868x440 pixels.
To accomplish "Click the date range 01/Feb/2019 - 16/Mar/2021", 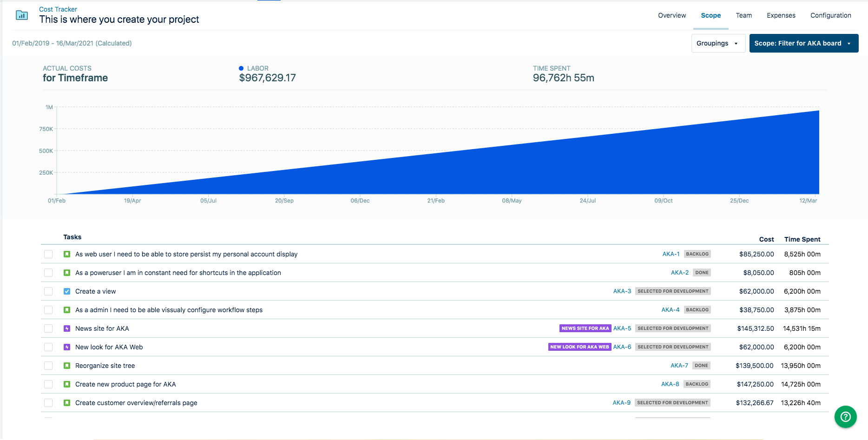I will point(72,43).
